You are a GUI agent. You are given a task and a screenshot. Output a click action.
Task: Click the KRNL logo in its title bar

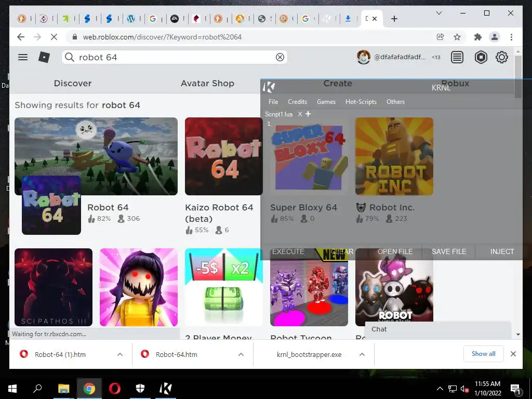[x=269, y=87]
